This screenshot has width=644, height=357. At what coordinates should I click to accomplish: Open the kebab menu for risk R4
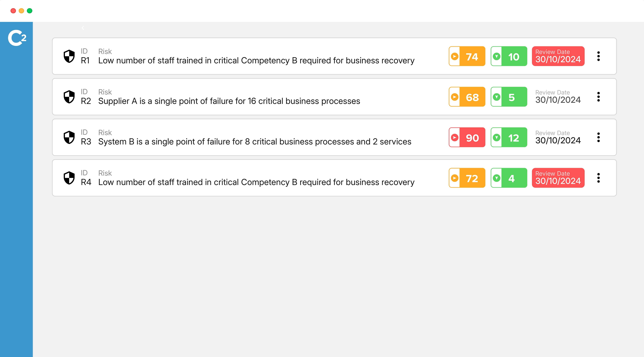598,178
